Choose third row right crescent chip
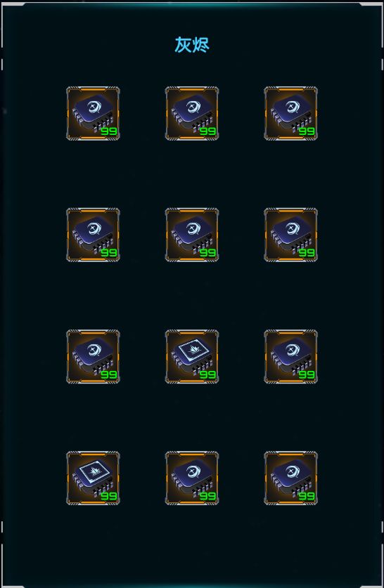Screen dimensions: 384x588 pos(291,357)
